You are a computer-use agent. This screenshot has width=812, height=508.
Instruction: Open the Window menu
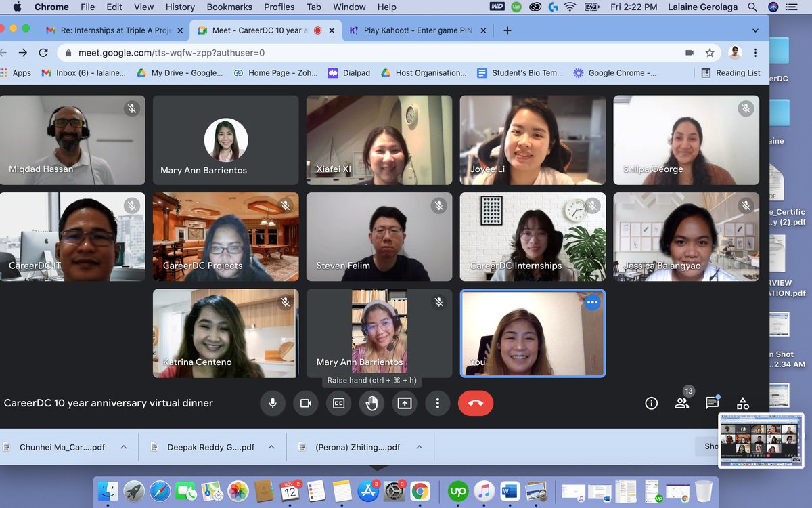click(x=349, y=7)
